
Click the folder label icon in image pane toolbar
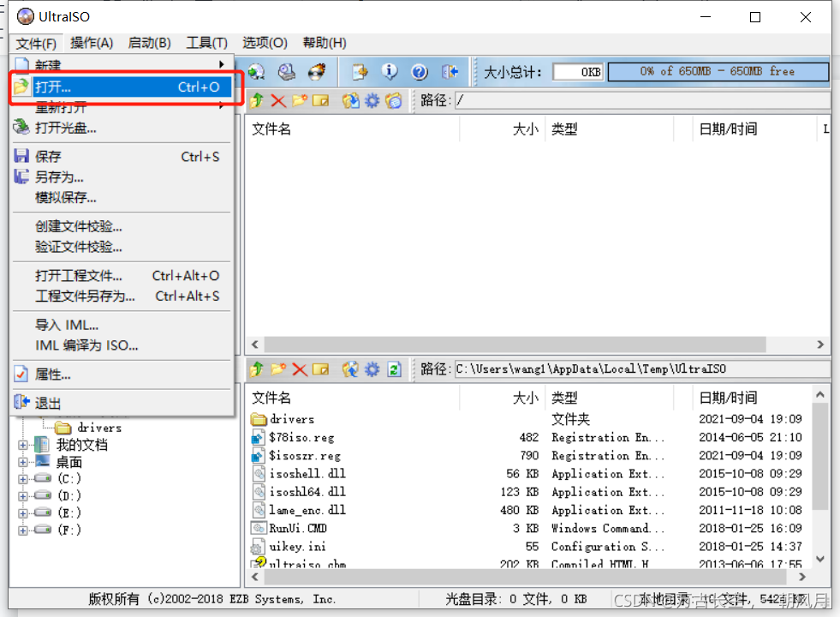point(394,100)
